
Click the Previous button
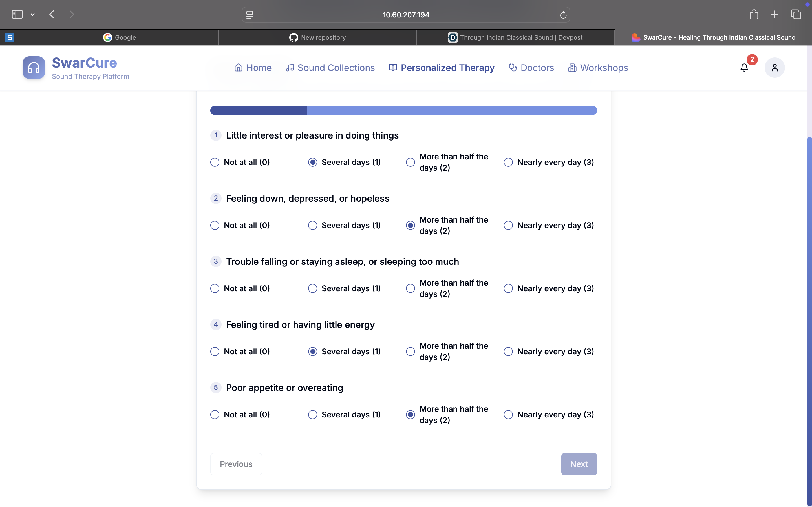coord(236,464)
